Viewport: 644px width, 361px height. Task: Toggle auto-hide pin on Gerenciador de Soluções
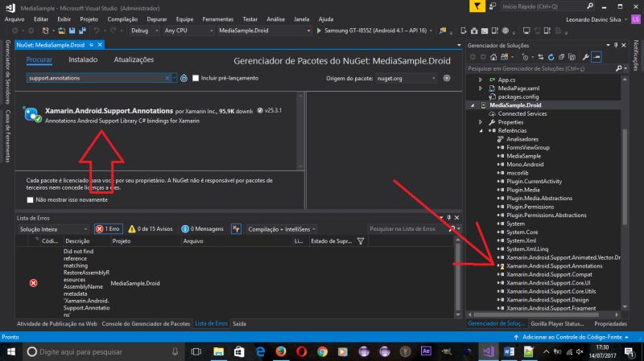(616, 45)
